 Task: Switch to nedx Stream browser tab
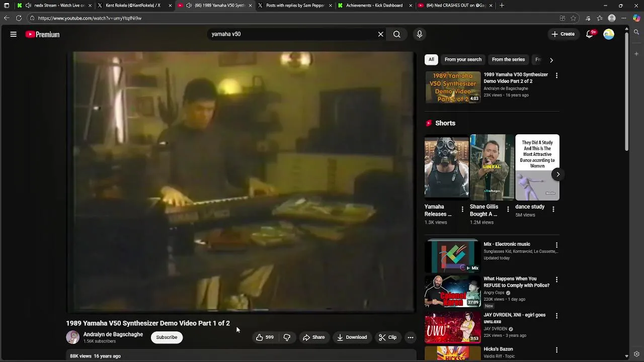(54, 6)
